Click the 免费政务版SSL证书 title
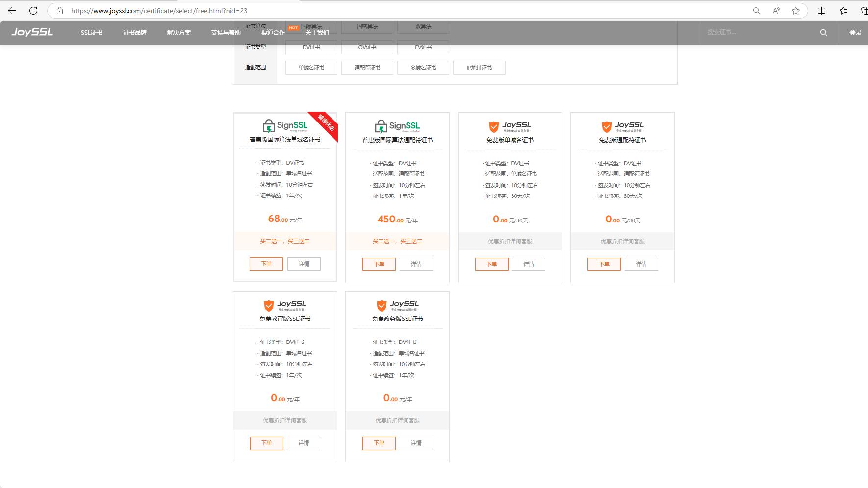This screenshot has height=488, width=868. pyautogui.click(x=397, y=319)
